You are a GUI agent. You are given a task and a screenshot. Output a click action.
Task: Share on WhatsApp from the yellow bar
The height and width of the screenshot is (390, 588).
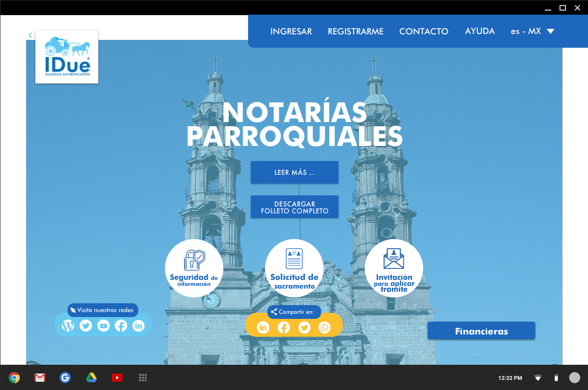324,327
